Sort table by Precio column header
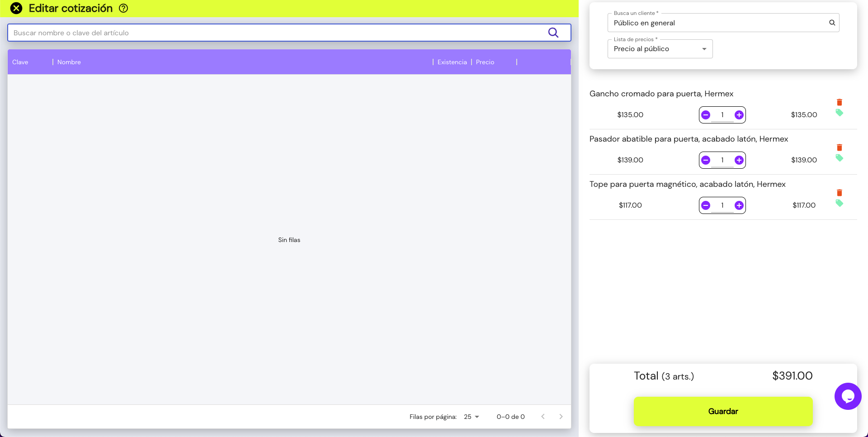The width and height of the screenshot is (868, 437). 485,62
